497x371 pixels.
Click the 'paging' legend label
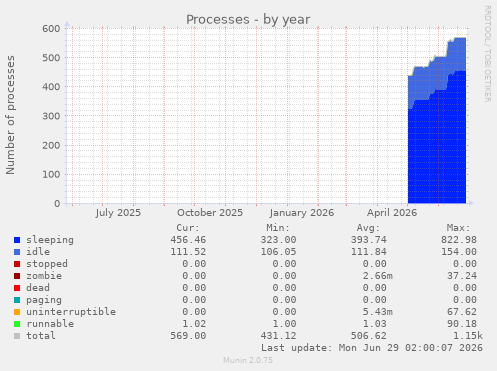click(44, 300)
